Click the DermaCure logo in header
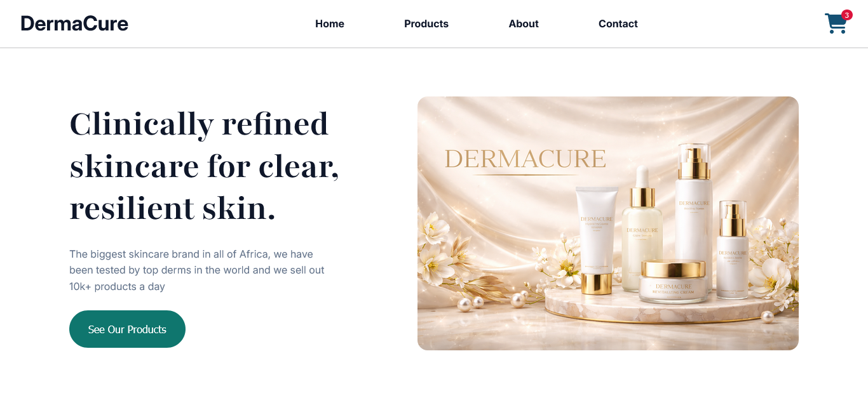The height and width of the screenshot is (403, 868). click(74, 23)
